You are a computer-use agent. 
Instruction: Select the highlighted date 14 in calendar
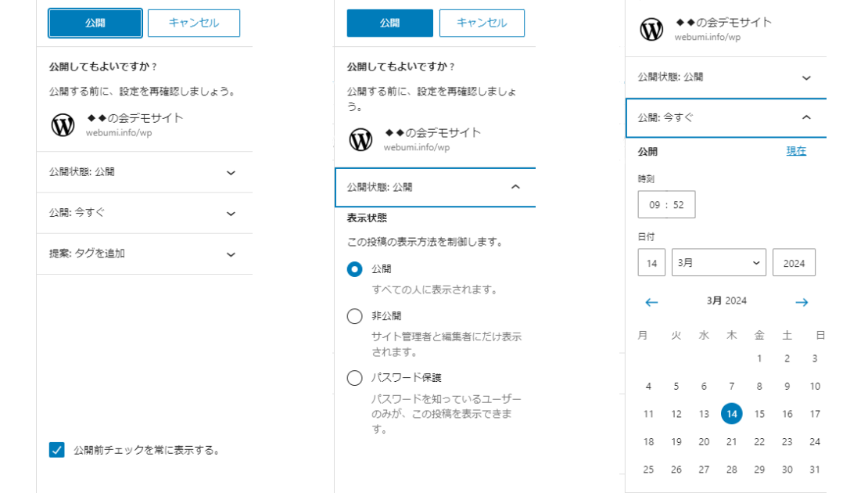(731, 414)
